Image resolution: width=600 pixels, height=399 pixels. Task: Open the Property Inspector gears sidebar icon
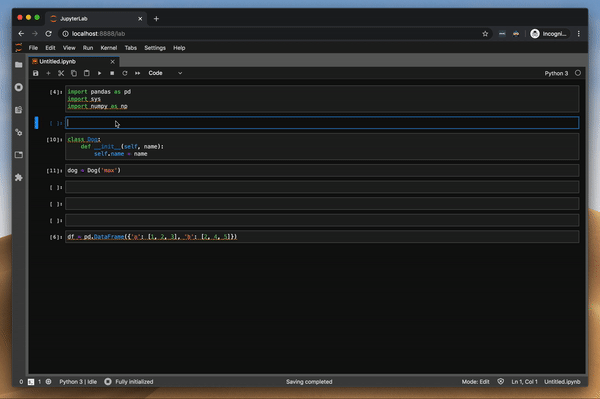(19, 132)
